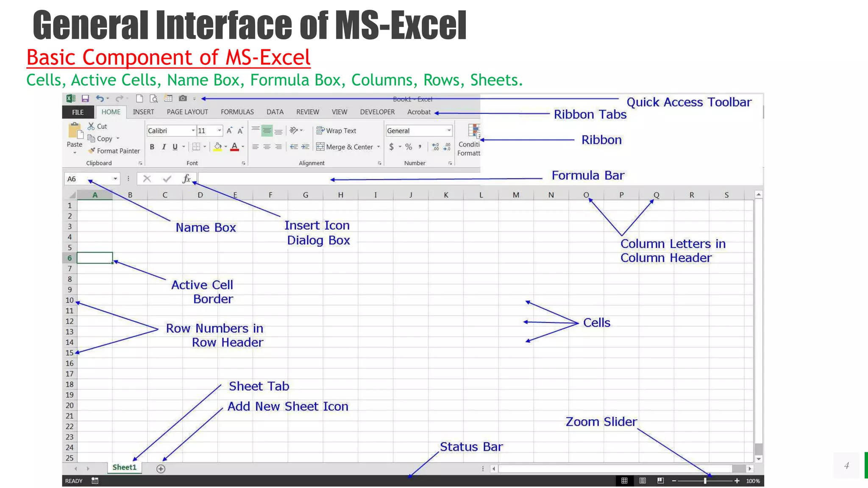Toggle Merge & Center

[345, 147]
